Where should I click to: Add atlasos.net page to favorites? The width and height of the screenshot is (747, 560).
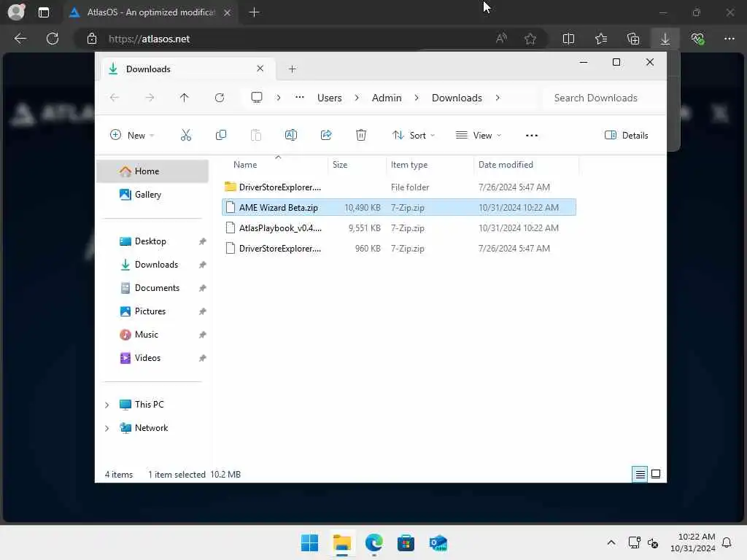(530, 39)
